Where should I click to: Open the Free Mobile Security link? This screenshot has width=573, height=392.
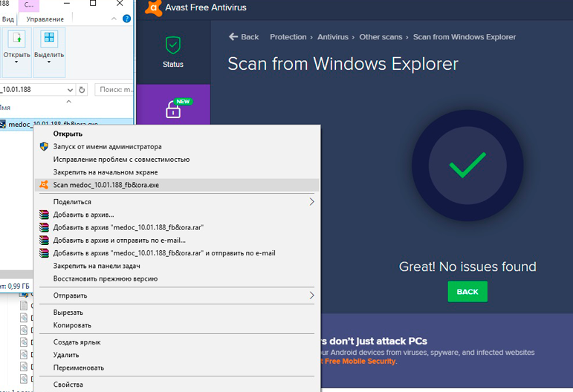coord(360,361)
